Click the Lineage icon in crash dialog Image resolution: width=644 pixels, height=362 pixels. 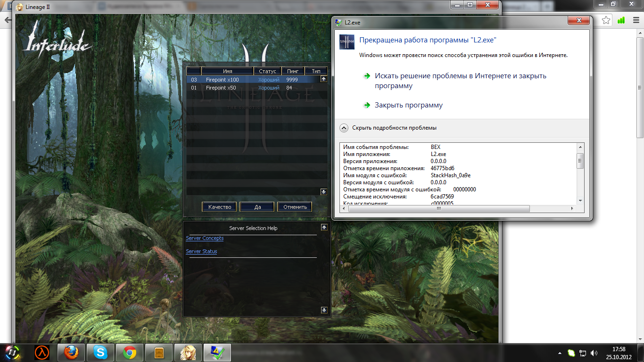[x=347, y=42]
